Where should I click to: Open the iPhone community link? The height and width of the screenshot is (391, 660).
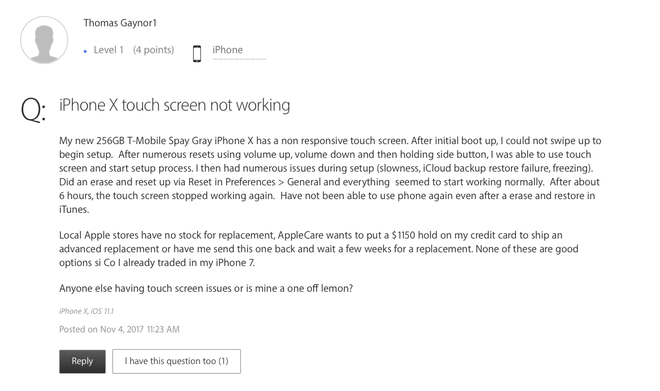pos(227,50)
